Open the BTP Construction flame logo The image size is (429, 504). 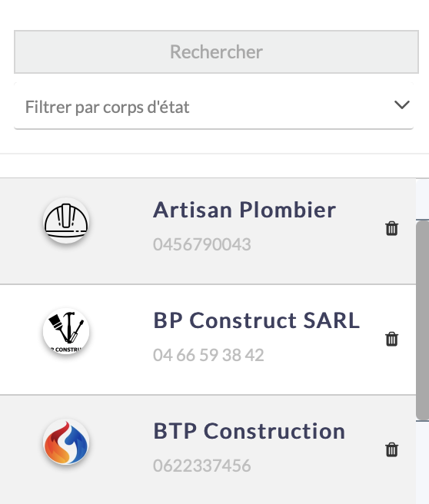point(66,442)
